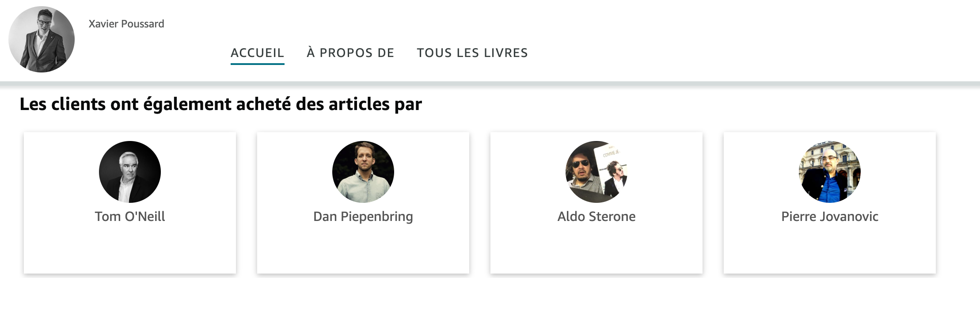Select the round photo above Pierre Jovanovic
The height and width of the screenshot is (312, 980).
click(x=830, y=172)
